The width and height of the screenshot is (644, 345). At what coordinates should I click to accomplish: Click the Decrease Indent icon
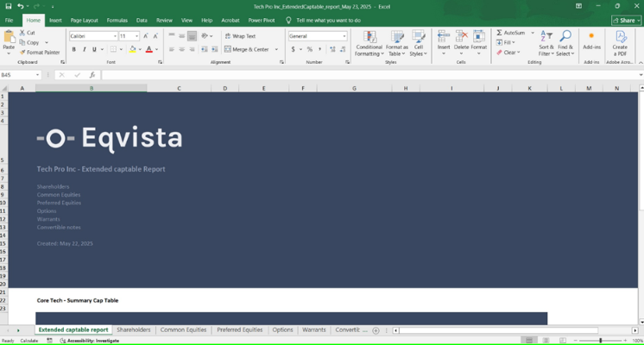click(x=204, y=49)
